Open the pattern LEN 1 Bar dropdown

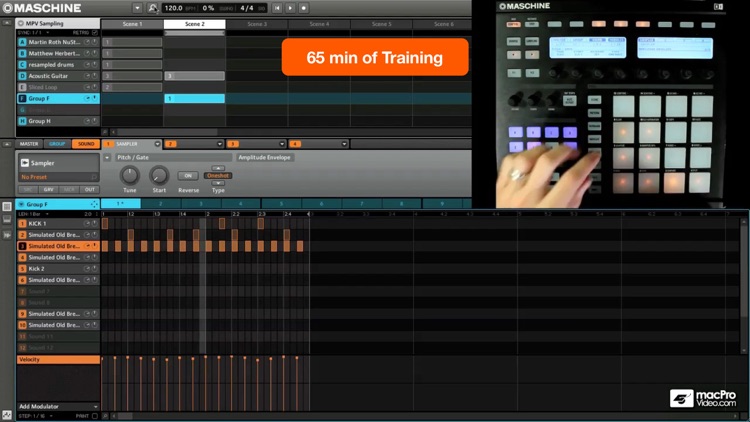[33, 214]
